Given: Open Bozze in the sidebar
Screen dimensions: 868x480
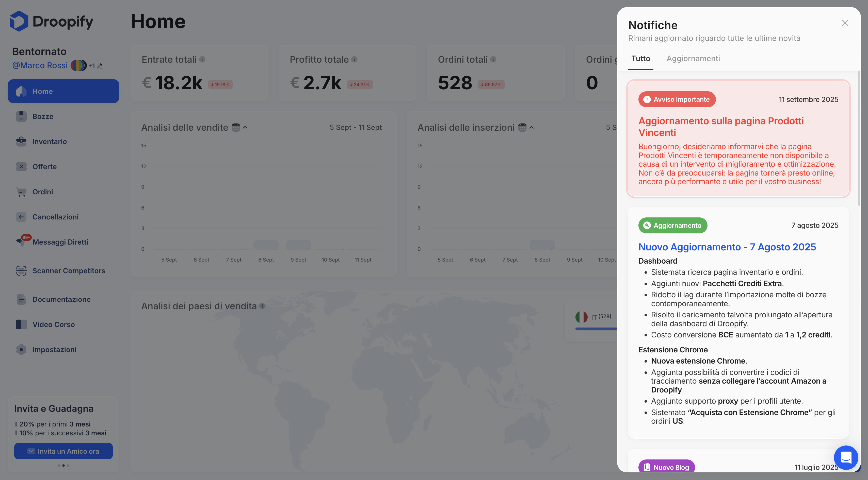Looking at the screenshot, I should [x=63, y=116].
